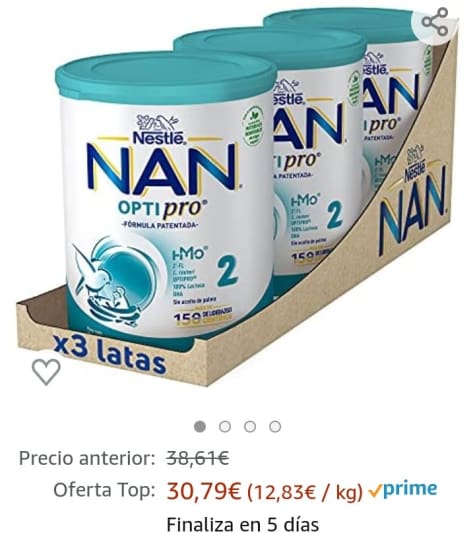Select the first image carousel dot

coord(200,426)
